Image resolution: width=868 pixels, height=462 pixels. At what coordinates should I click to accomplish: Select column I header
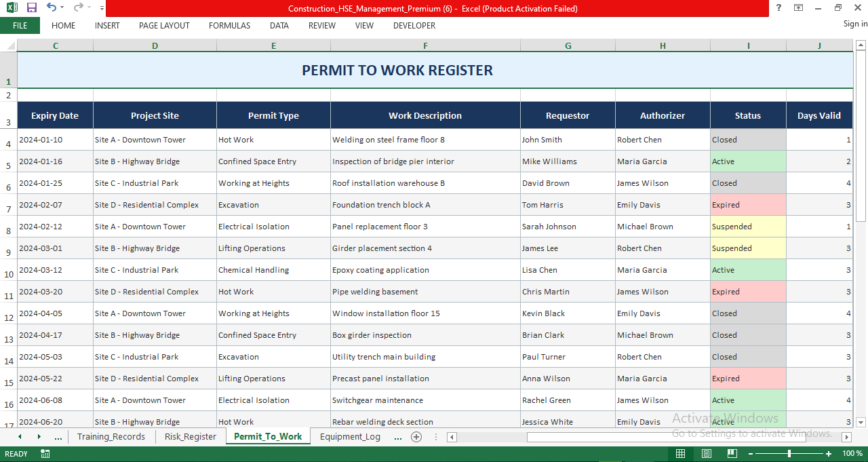coord(748,46)
